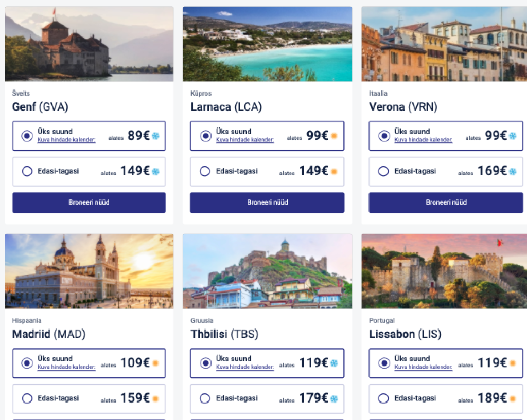Click the snowflake icon beside Genf 149€ price

point(155,171)
